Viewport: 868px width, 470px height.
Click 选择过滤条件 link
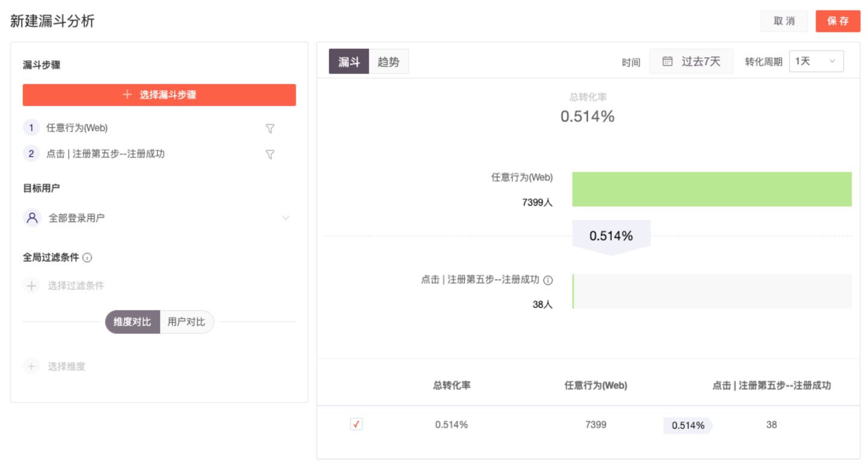76,286
